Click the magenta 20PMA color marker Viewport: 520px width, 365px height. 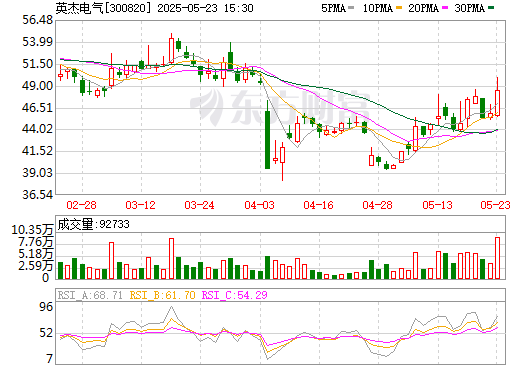[444, 7]
